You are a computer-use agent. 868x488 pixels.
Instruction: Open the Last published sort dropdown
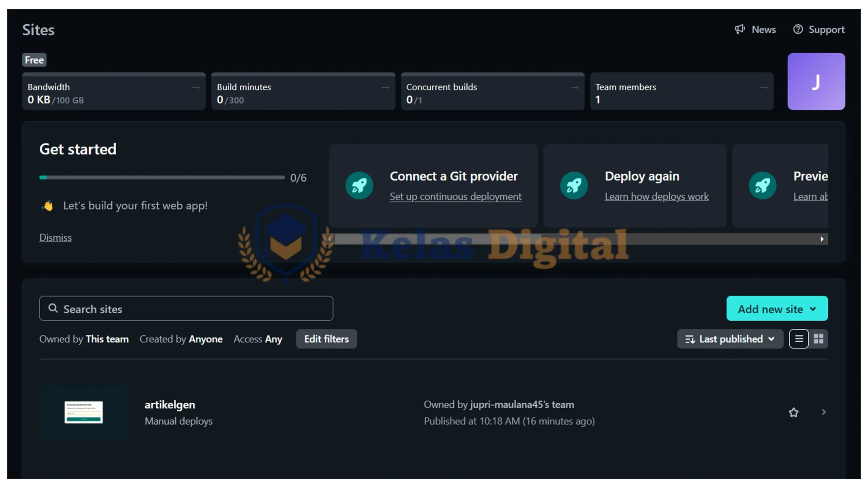730,339
